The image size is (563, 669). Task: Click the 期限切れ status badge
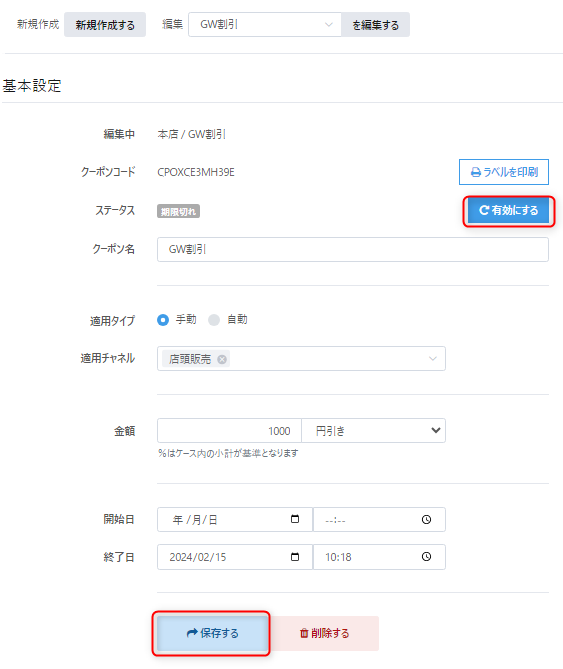click(178, 211)
